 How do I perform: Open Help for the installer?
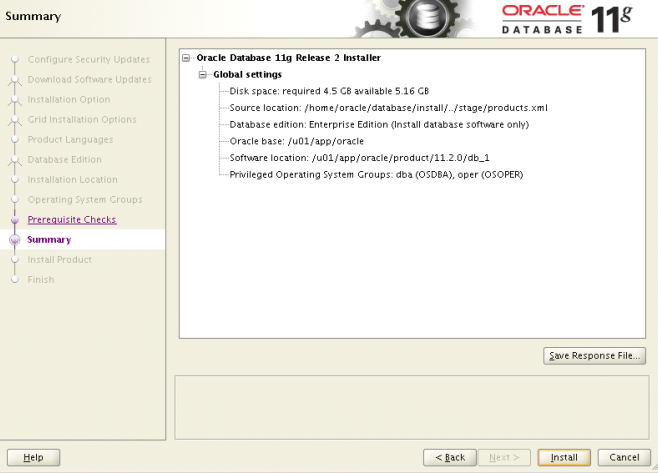coord(34,457)
